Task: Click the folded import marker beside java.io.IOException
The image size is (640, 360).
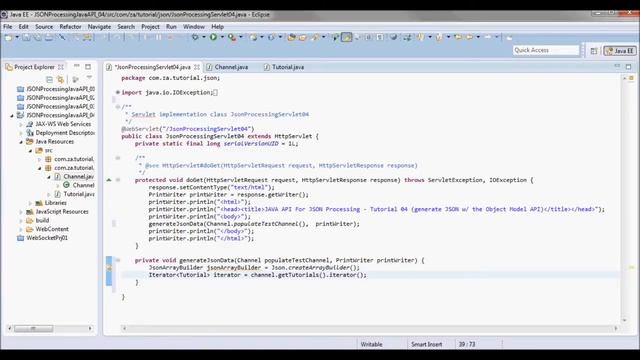Action: coord(118,92)
